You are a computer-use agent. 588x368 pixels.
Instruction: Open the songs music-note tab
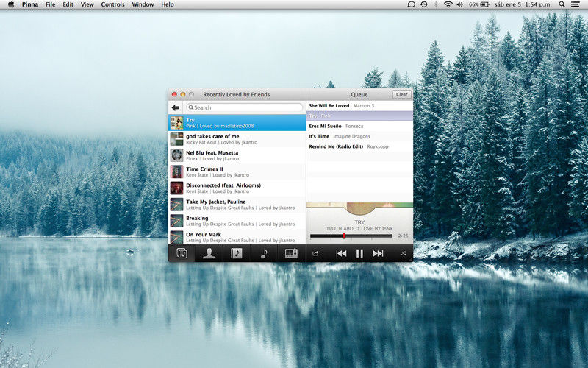(264, 253)
